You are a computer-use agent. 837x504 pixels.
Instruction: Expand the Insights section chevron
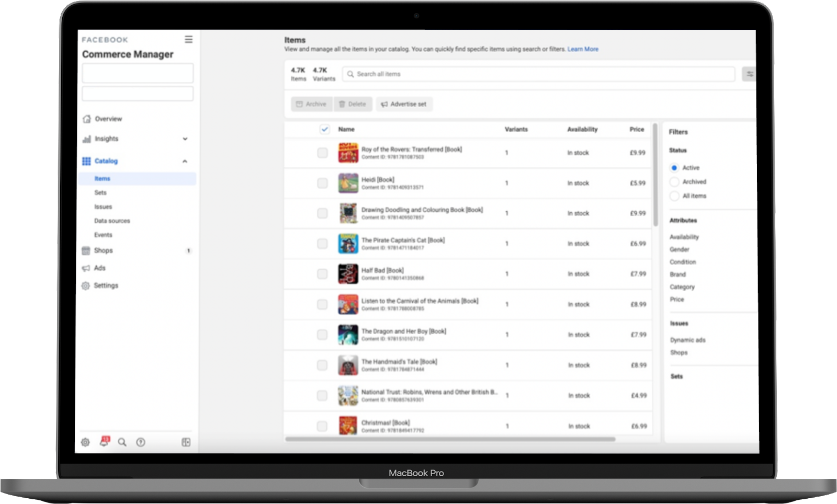pyautogui.click(x=185, y=139)
